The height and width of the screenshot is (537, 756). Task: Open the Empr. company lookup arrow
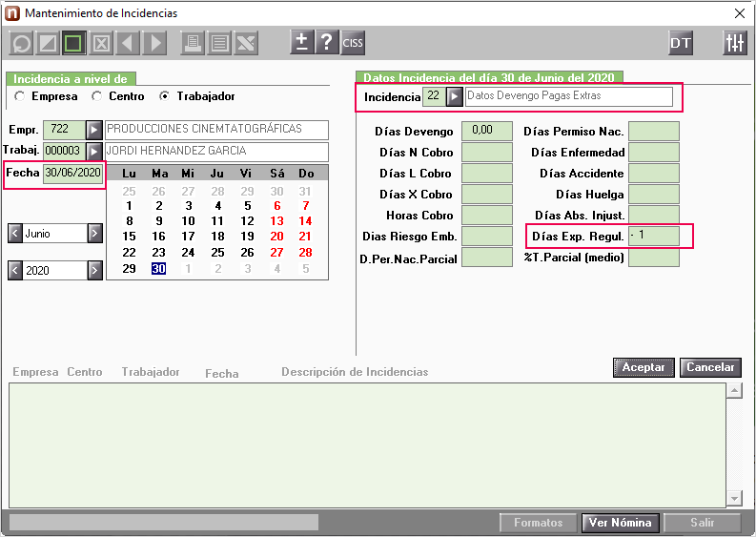coord(94,130)
